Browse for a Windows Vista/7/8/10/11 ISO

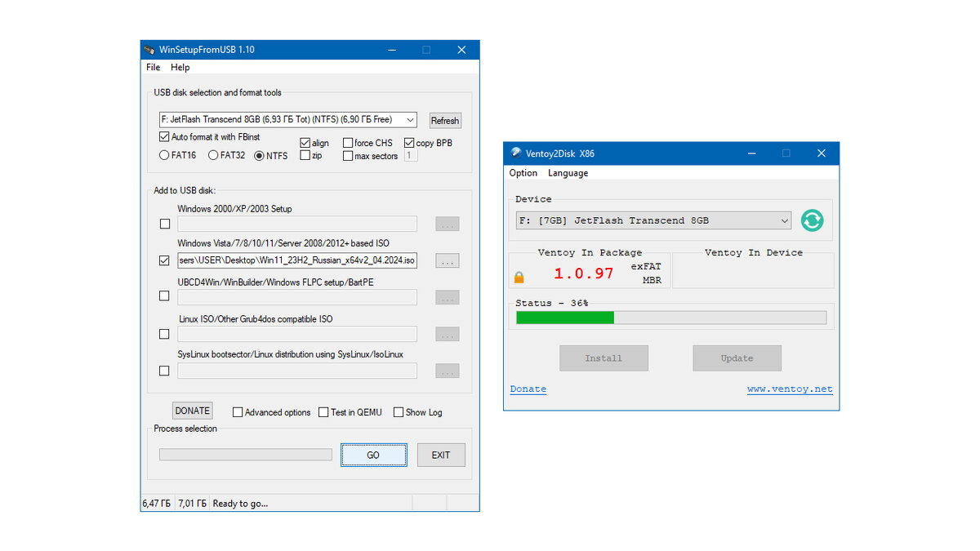point(447,260)
